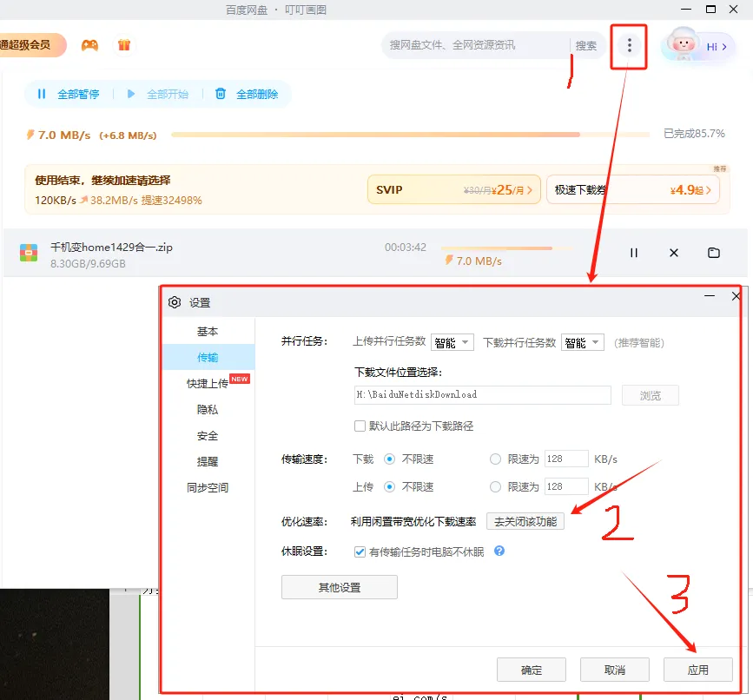This screenshot has width=753, height=700.
Task: Open 其他设置 button
Action: (340, 587)
